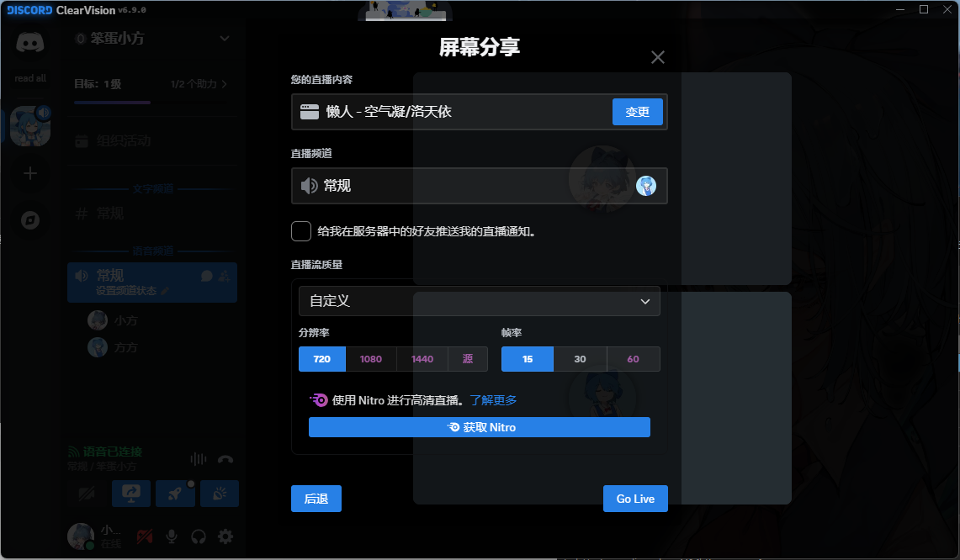Open the stream quality dropdown 自定义

tap(479, 301)
